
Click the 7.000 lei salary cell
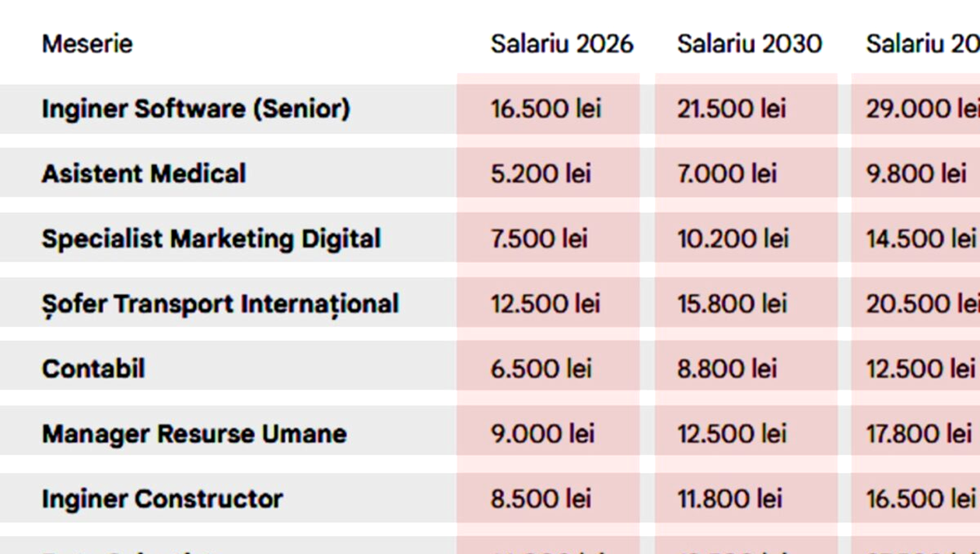point(726,174)
